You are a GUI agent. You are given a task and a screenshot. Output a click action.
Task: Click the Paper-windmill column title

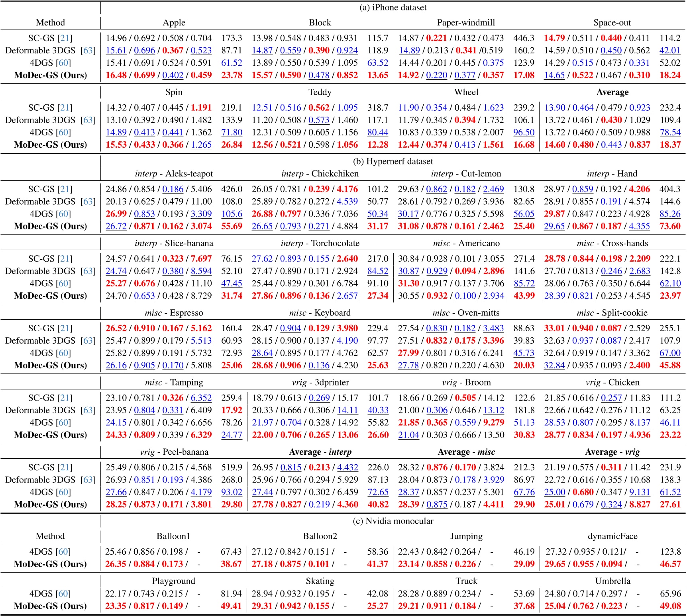pos(465,23)
